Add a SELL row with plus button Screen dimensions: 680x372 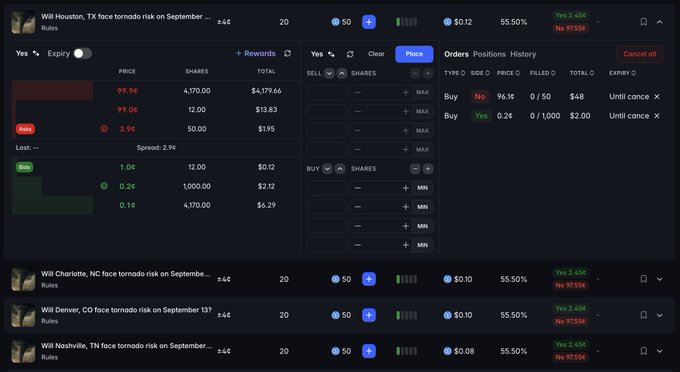pyautogui.click(x=428, y=73)
